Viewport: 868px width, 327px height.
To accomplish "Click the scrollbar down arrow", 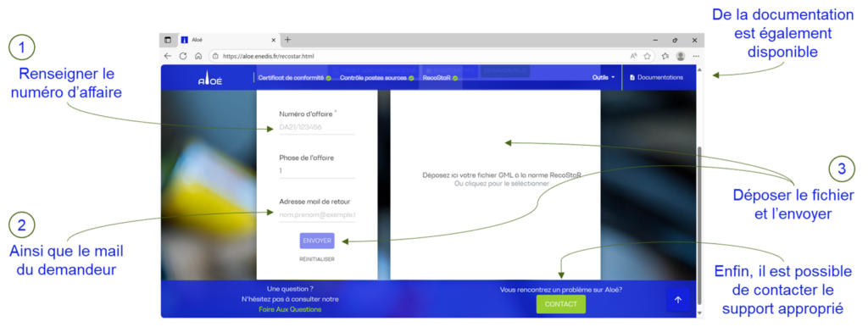I will click(699, 313).
